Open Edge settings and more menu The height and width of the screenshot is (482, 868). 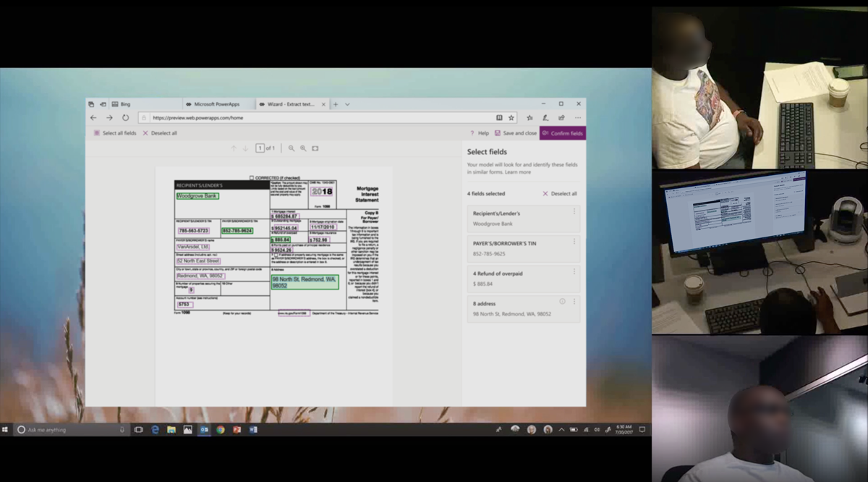(x=578, y=117)
